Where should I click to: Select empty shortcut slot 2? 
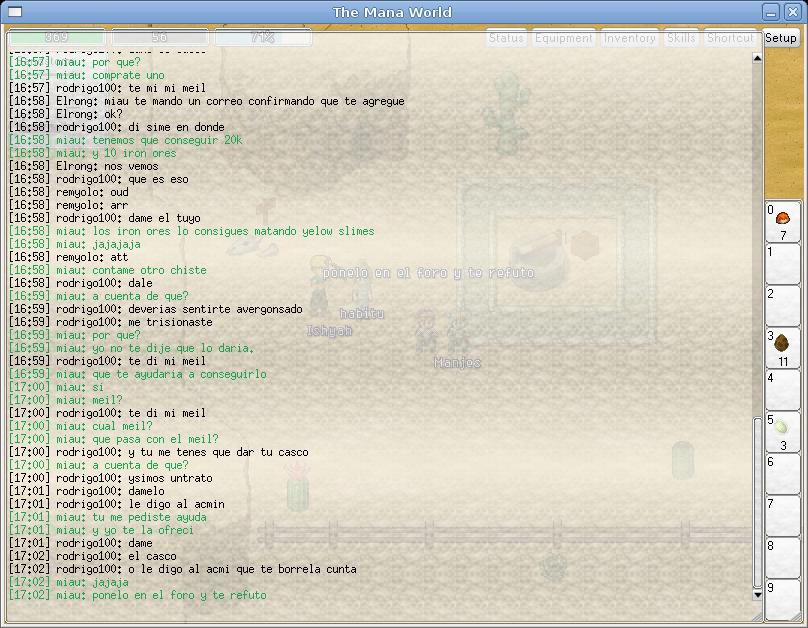point(783,305)
